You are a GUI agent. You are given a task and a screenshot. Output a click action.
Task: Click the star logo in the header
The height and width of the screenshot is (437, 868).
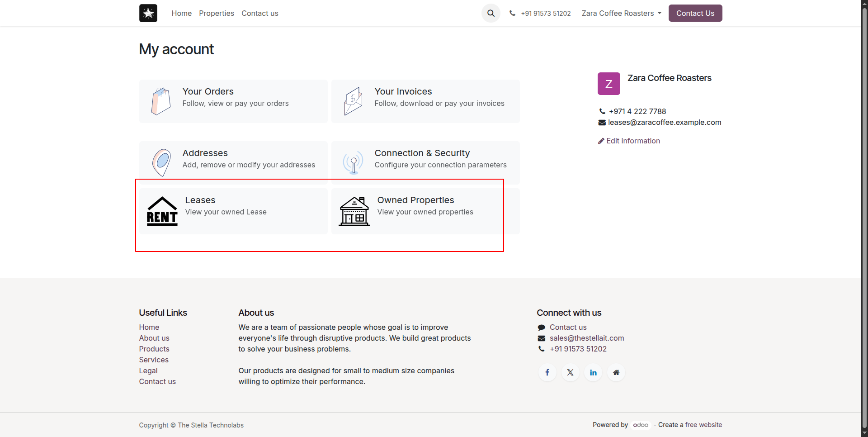point(148,13)
